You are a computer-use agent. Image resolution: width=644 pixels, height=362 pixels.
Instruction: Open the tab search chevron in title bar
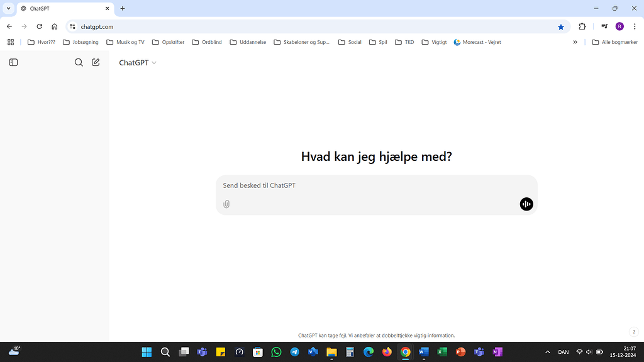click(8, 8)
